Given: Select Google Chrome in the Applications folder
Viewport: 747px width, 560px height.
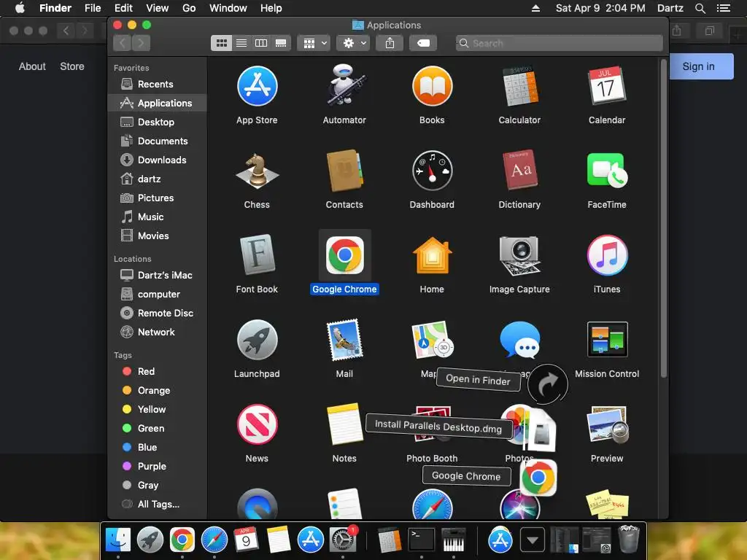Looking at the screenshot, I should (344, 255).
